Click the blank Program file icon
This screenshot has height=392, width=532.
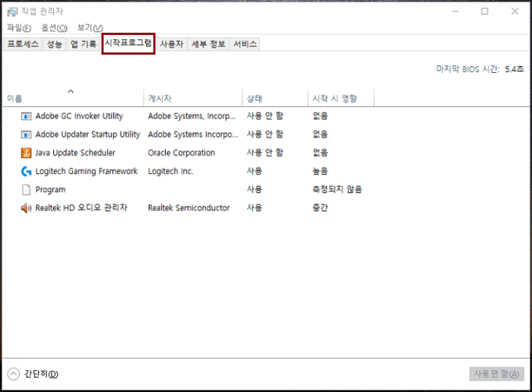[x=26, y=190]
